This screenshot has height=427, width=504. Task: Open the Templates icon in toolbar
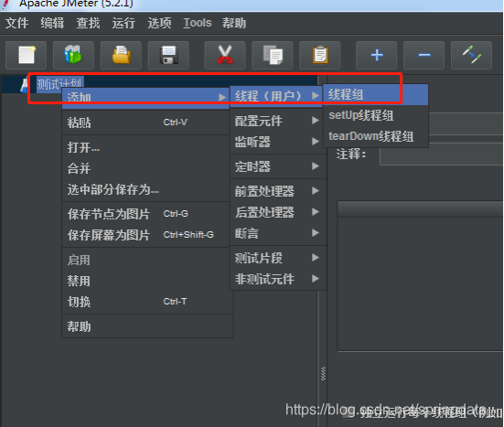pos(73,55)
